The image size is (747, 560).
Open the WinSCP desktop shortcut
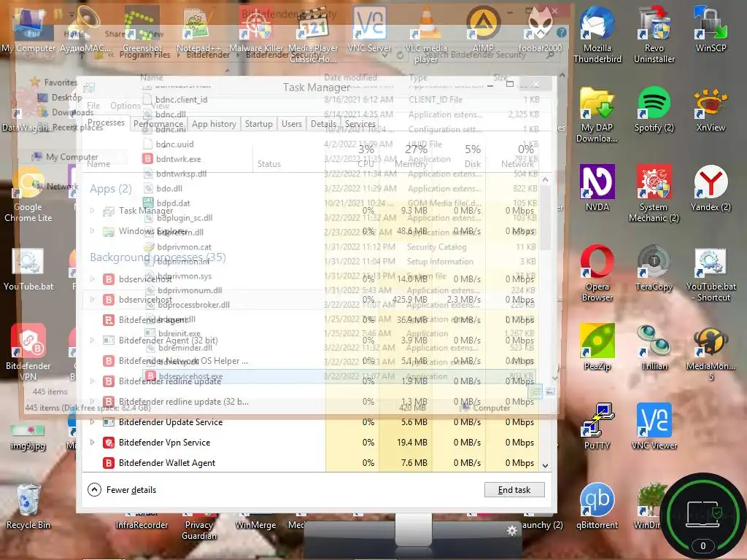click(711, 29)
